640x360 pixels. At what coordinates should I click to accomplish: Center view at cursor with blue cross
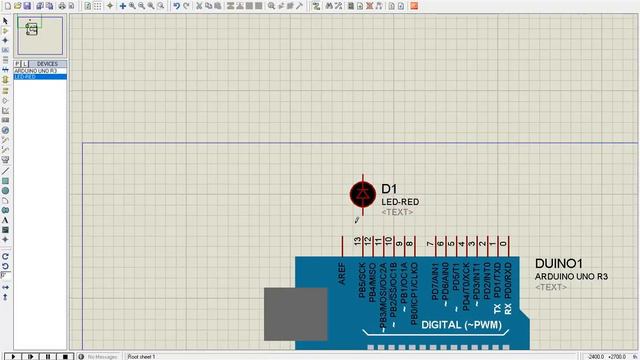click(122, 6)
